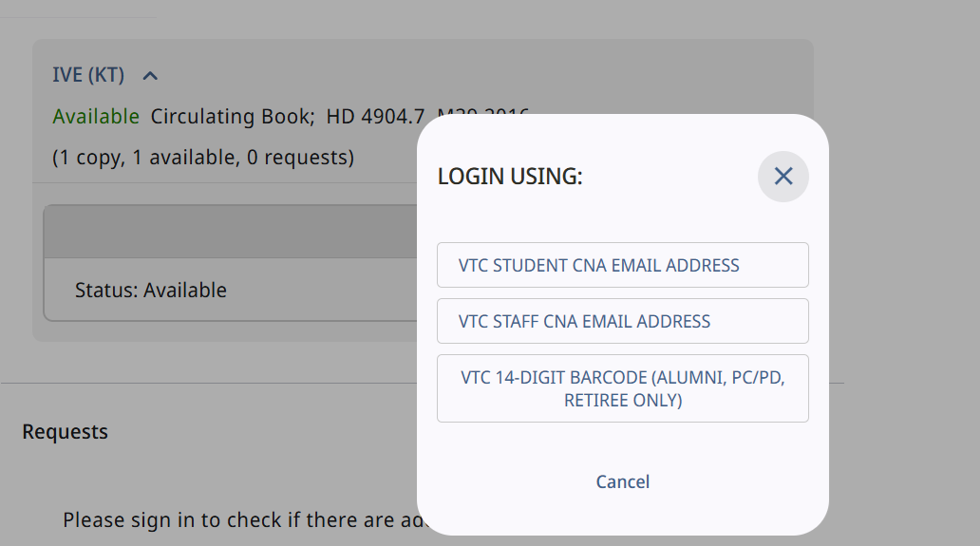The width and height of the screenshot is (980, 546).
Task: Cancel the login dialog
Action: [622, 481]
